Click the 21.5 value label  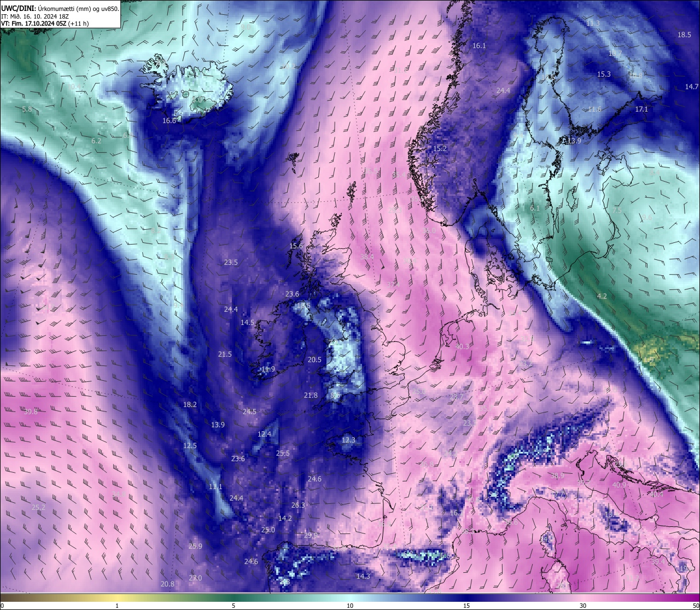coord(225,354)
